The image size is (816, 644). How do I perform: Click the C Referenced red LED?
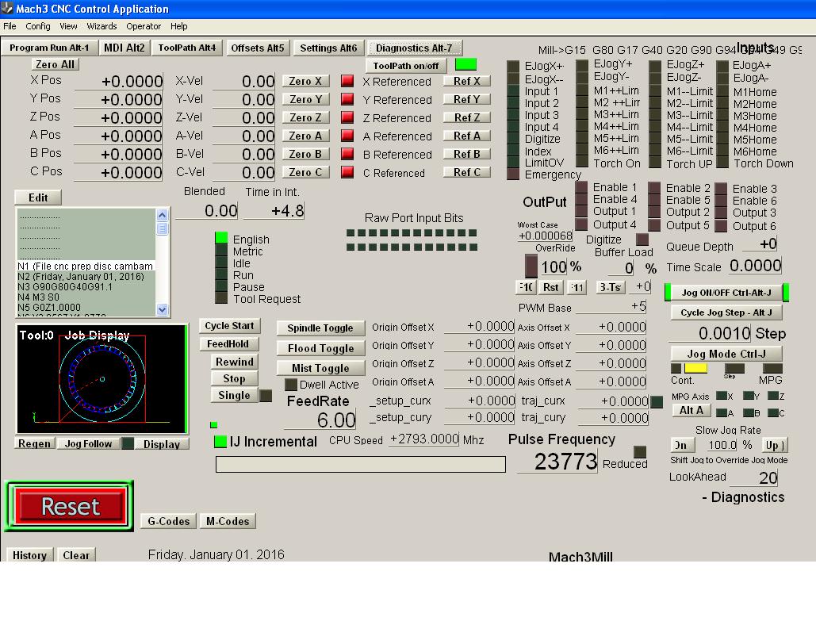(x=347, y=172)
